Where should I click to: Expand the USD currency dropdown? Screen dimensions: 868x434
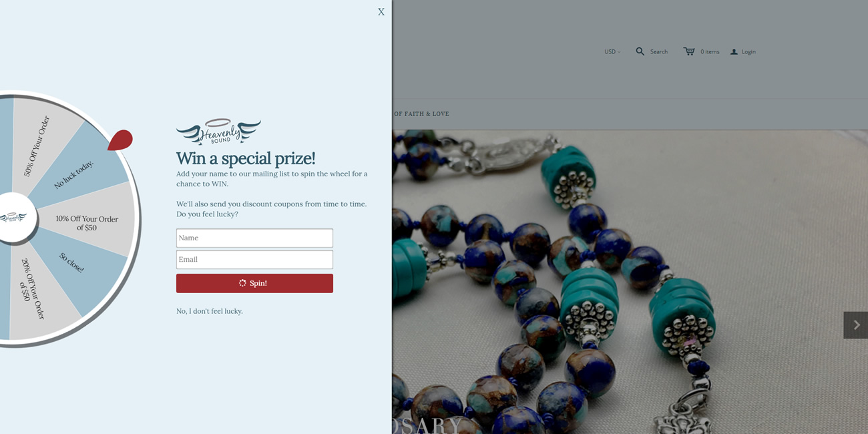pos(612,51)
